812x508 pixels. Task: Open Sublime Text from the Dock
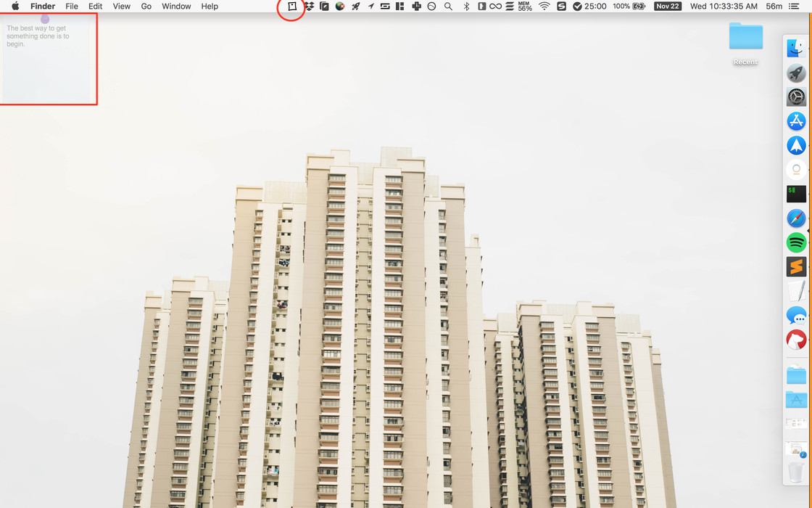796,266
